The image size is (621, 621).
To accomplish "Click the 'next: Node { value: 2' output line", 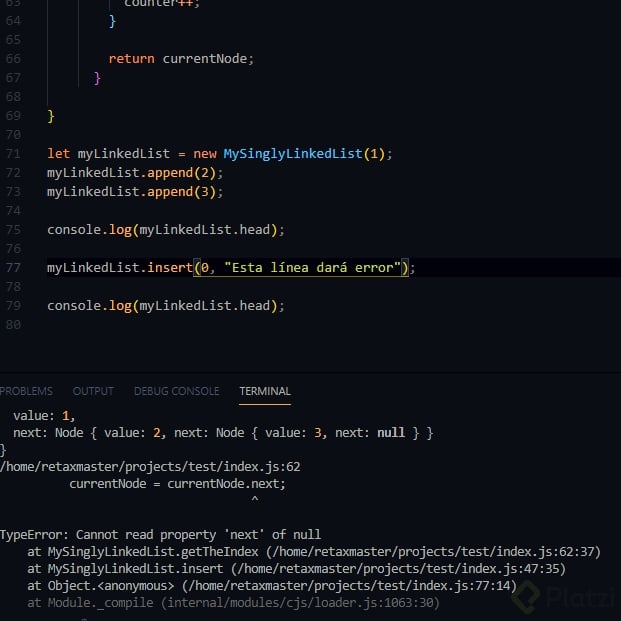I will tap(223, 432).
